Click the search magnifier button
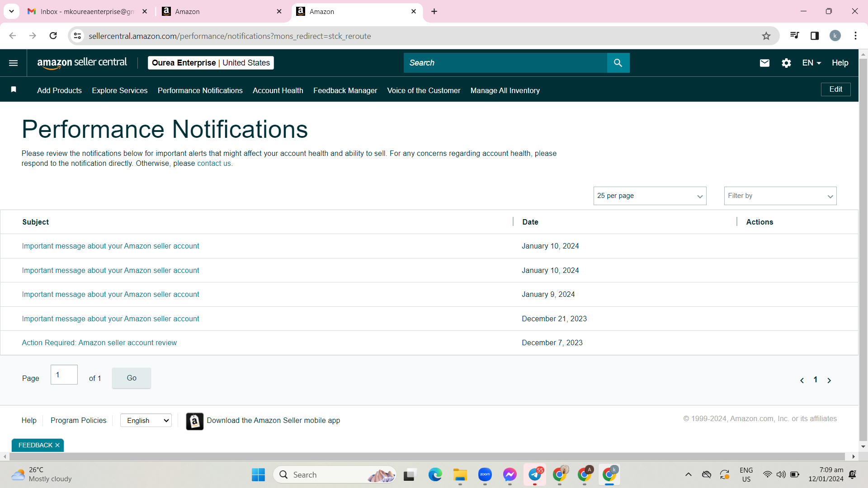The image size is (868, 488). click(618, 63)
